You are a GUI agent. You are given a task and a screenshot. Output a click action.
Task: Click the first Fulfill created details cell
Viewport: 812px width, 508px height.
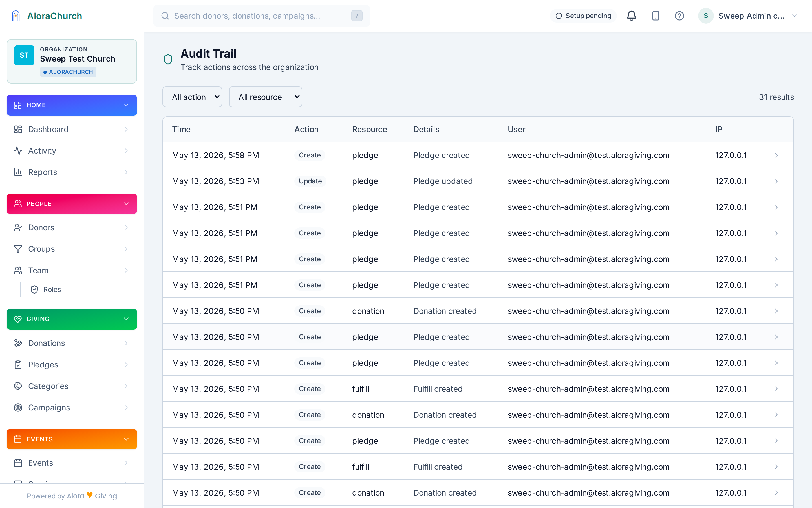click(438, 389)
